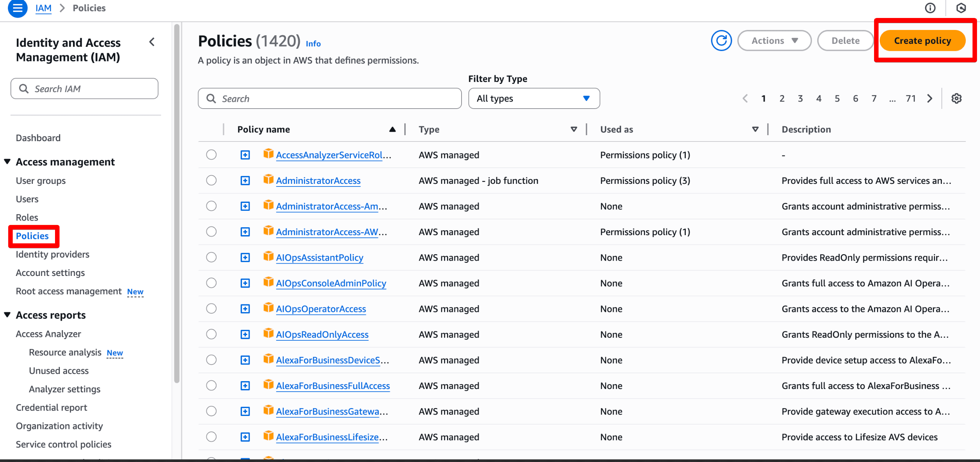
Task: Go to previous page of policies
Action: (x=745, y=98)
